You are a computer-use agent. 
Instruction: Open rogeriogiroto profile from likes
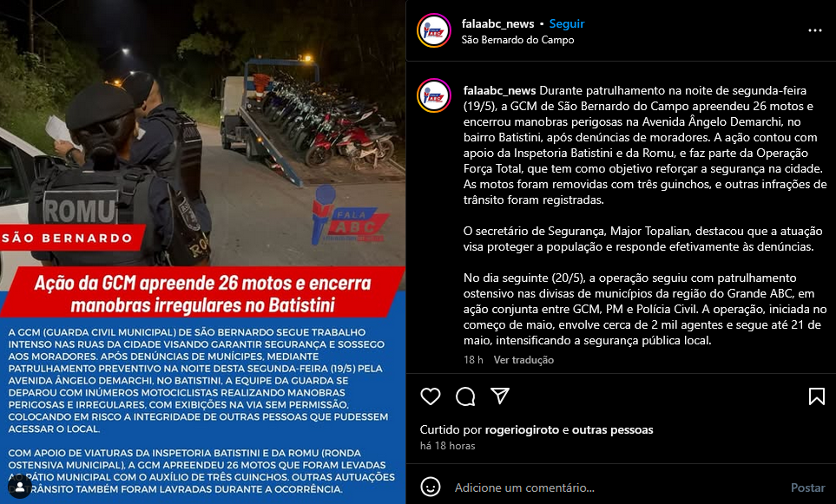click(522, 429)
